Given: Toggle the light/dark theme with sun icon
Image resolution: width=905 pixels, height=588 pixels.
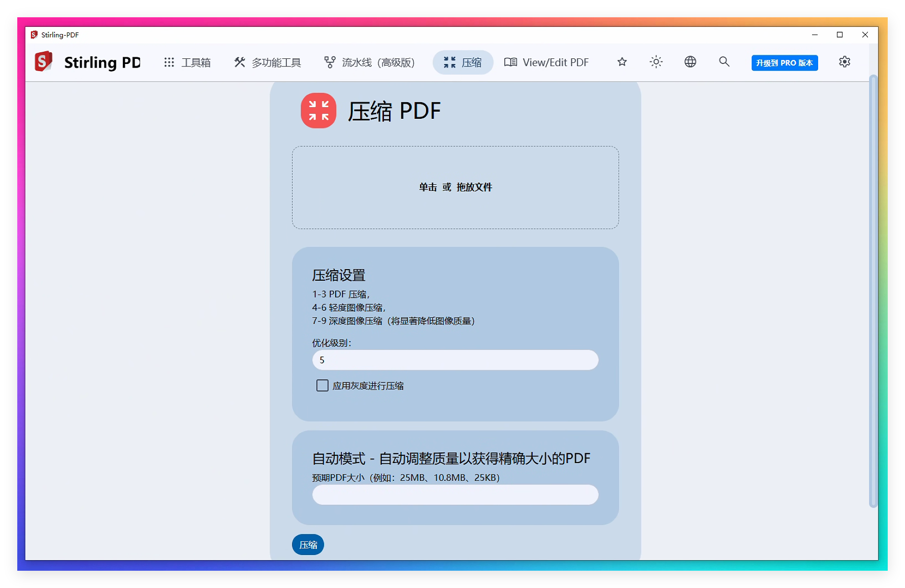Looking at the screenshot, I should point(656,62).
